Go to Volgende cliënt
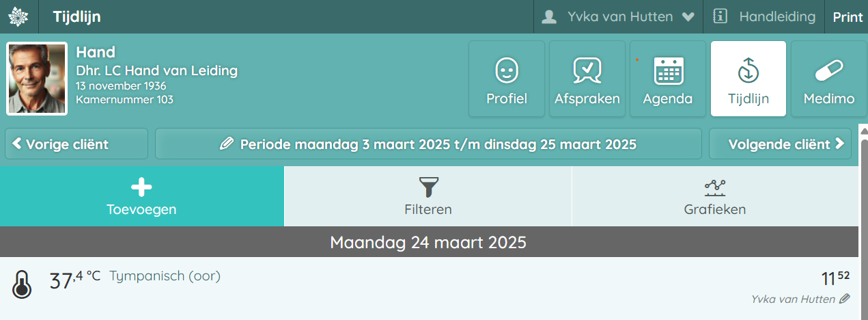The image size is (868, 320). 780,144
